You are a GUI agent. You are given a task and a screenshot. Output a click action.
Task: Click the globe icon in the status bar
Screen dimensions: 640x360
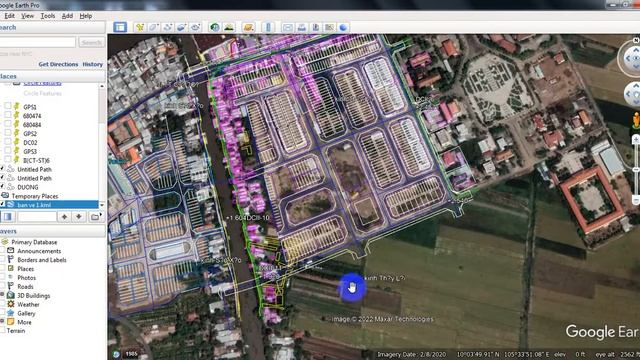tap(116, 354)
